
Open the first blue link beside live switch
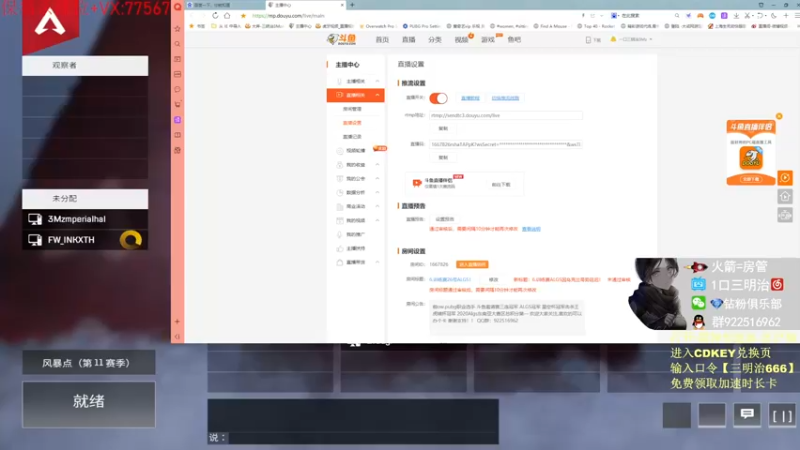tap(470, 98)
